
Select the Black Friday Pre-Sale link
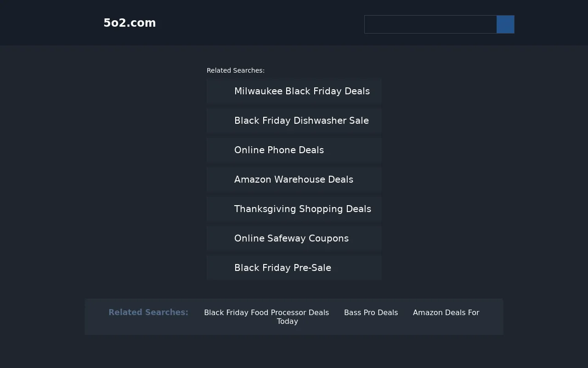click(x=294, y=268)
